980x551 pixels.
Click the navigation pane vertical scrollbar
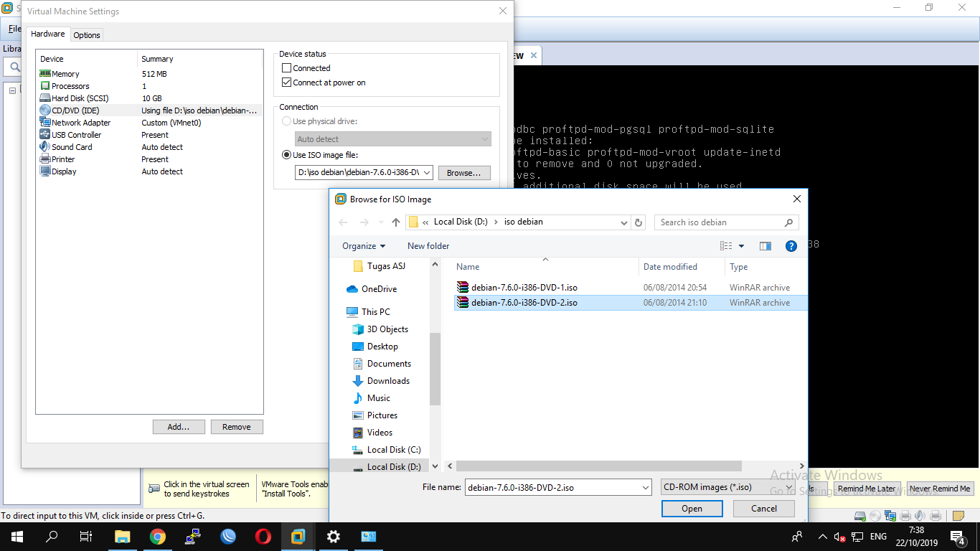click(435, 369)
